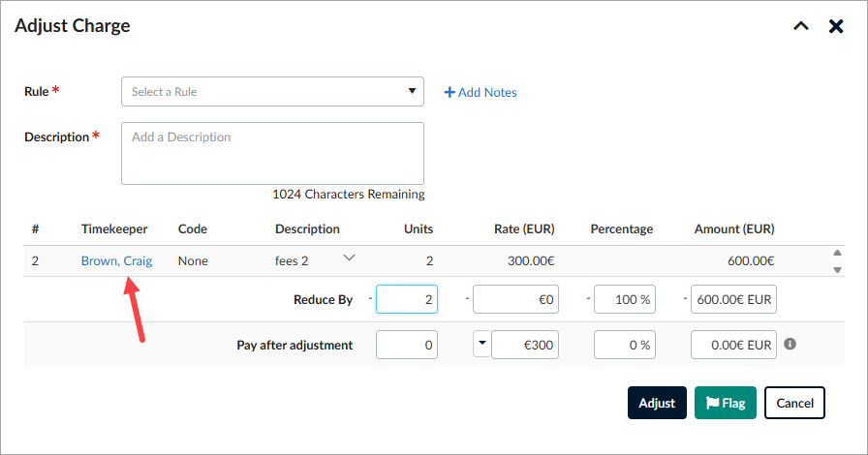Image resolution: width=868 pixels, height=455 pixels.
Task: Click the '1024 Characters Remaining' text
Action: coord(349,195)
